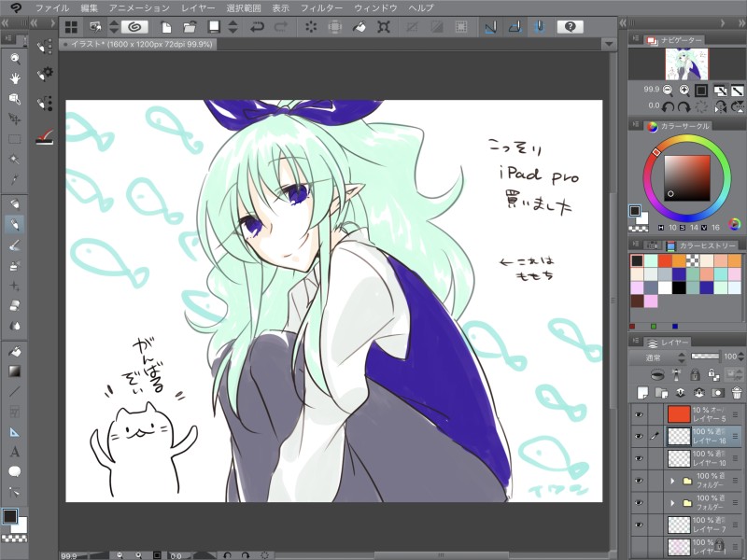The image size is (747, 560).
Task: Adjust layer opacity 100 stepper arrows
Action: 741,357
